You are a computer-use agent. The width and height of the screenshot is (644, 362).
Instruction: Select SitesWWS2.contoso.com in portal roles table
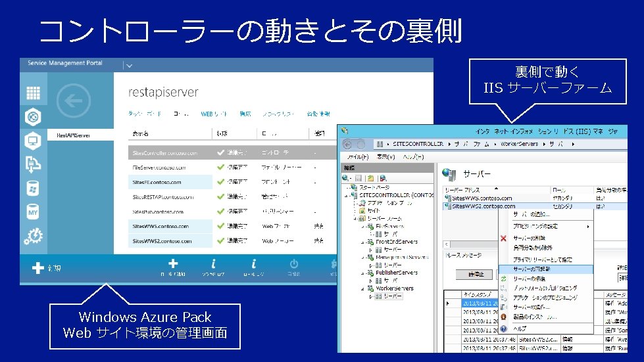[232, 241]
